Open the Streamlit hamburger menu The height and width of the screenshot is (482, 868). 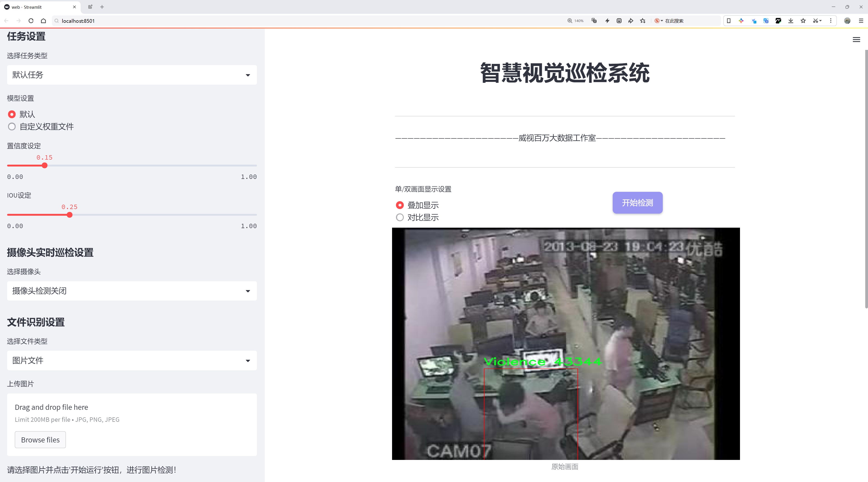click(x=856, y=40)
